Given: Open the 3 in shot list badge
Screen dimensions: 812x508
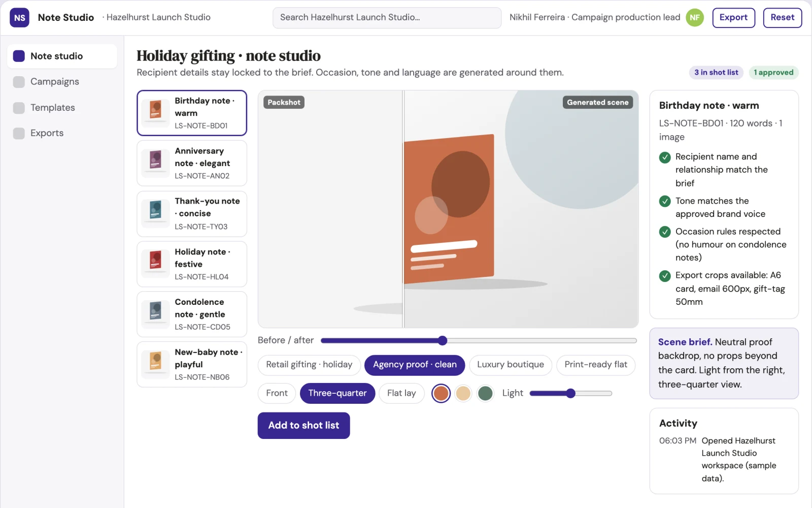Looking at the screenshot, I should 716,73.
